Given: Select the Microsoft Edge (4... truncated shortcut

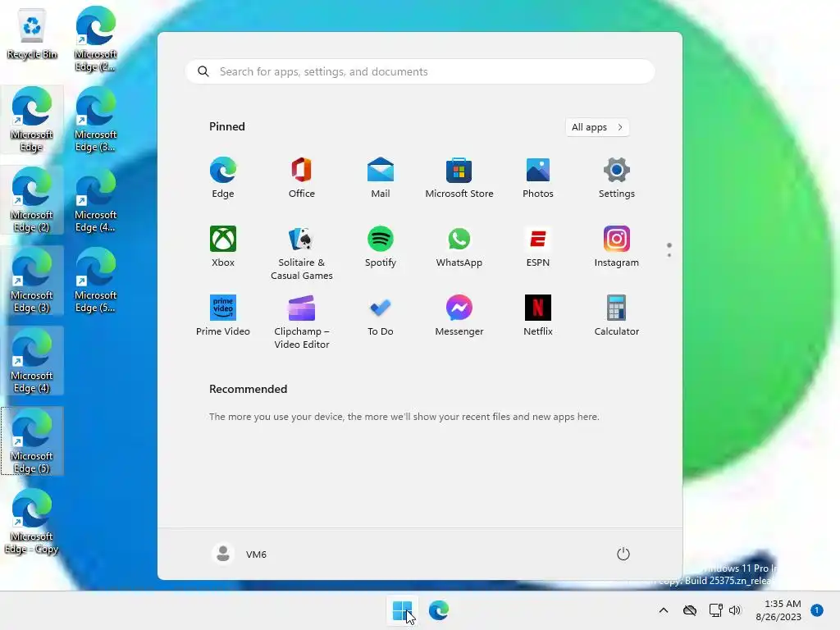Looking at the screenshot, I should [95, 199].
